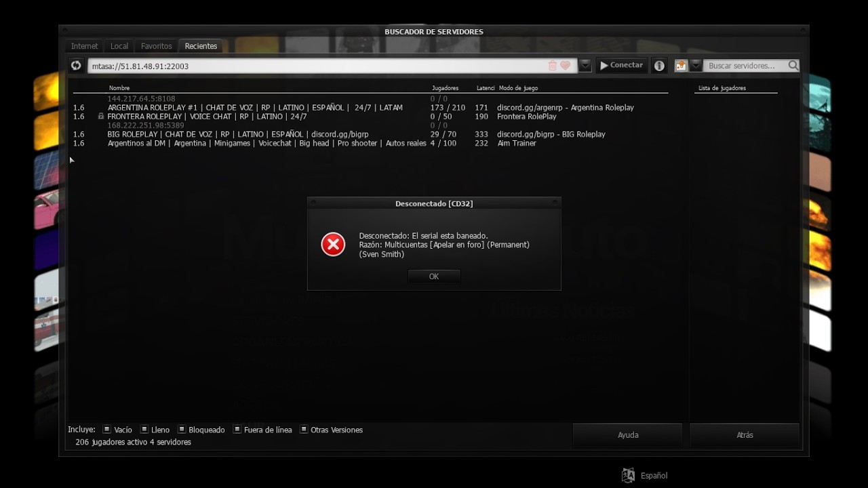Screen dimensions: 868x488
Task: Click the Ayuda button
Action: point(628,435)
